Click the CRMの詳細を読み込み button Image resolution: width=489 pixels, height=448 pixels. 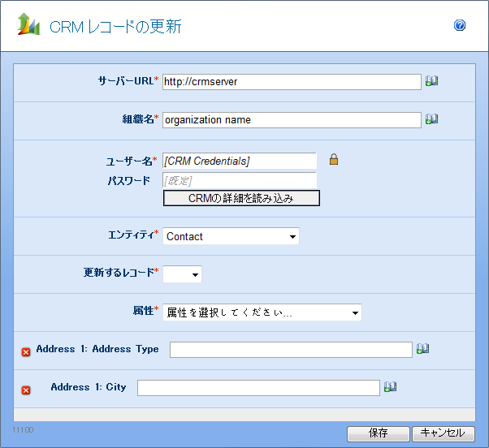[x=241, y=198]
